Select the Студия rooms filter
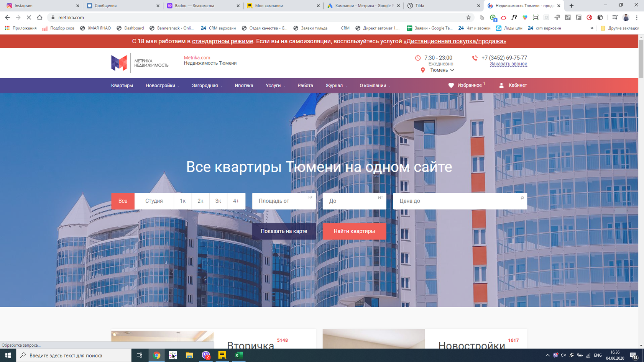The width and height of the screenshot is (644, 362). click(154, 201)
